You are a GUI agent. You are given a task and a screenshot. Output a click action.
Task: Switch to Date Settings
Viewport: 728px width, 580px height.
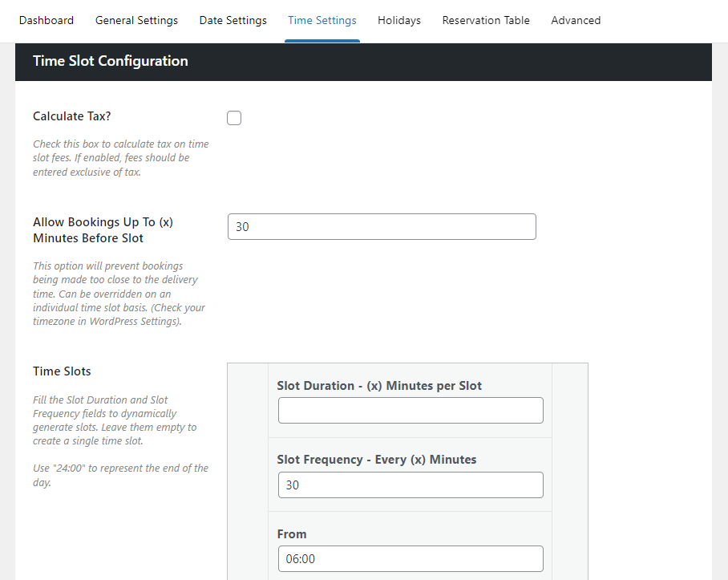pyautogui.click(x=233, y=20)
